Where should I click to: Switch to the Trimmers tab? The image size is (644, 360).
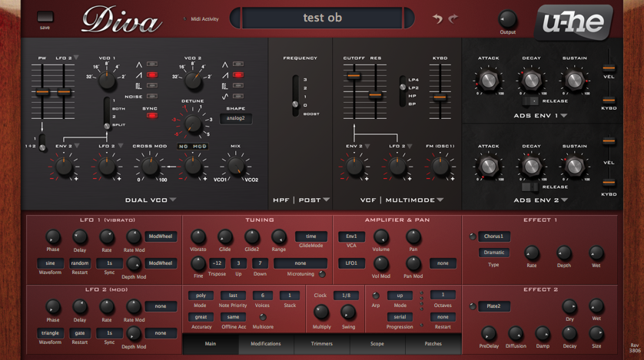tap(321, 344)
